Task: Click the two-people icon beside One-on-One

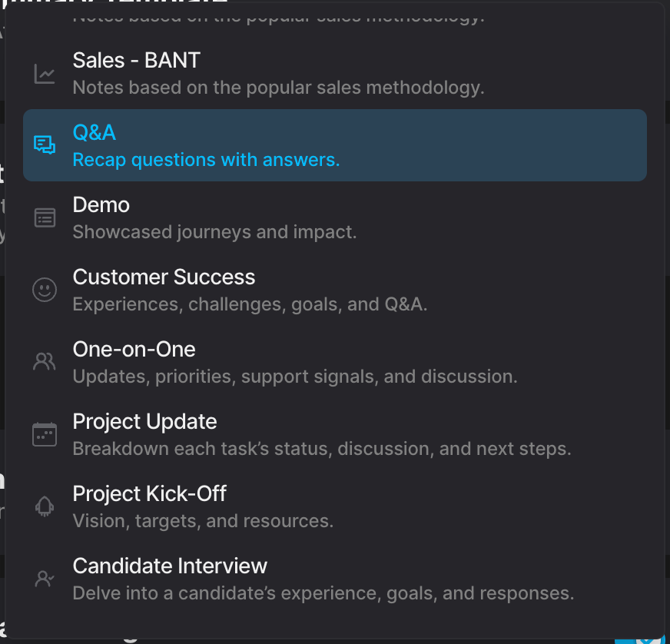Action: click(x=45, y=362)
